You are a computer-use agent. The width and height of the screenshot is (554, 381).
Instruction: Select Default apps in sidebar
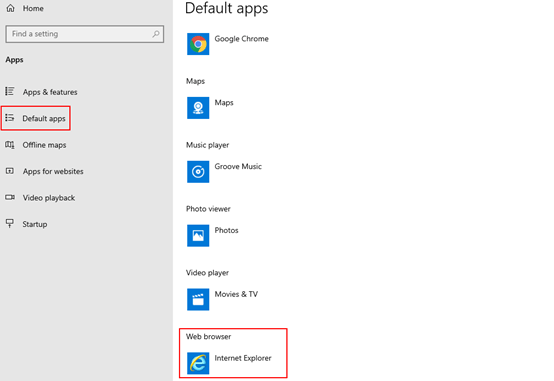(x=44, y=118)
